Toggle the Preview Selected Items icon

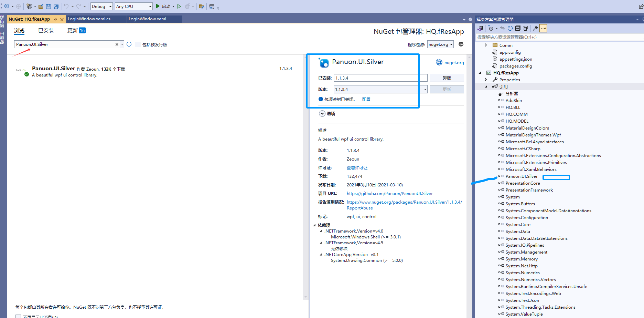[543, 28]
